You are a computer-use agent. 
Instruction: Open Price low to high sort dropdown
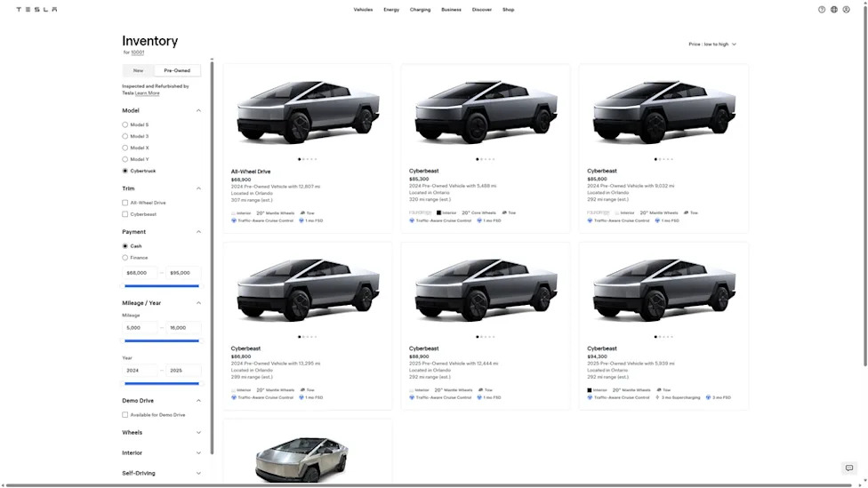[x=712, y=44]
